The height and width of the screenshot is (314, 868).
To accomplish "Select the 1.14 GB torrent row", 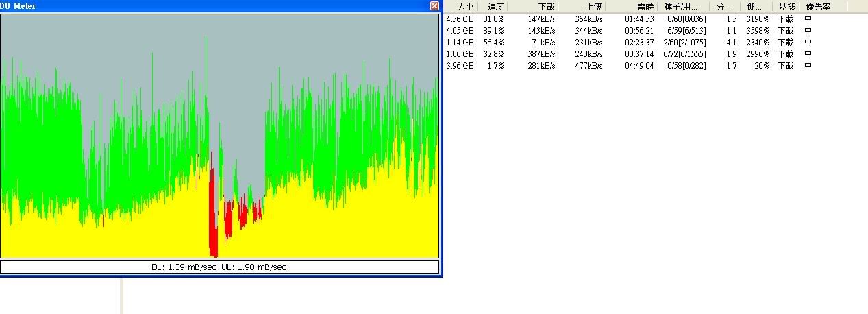I will coord(460,43).
